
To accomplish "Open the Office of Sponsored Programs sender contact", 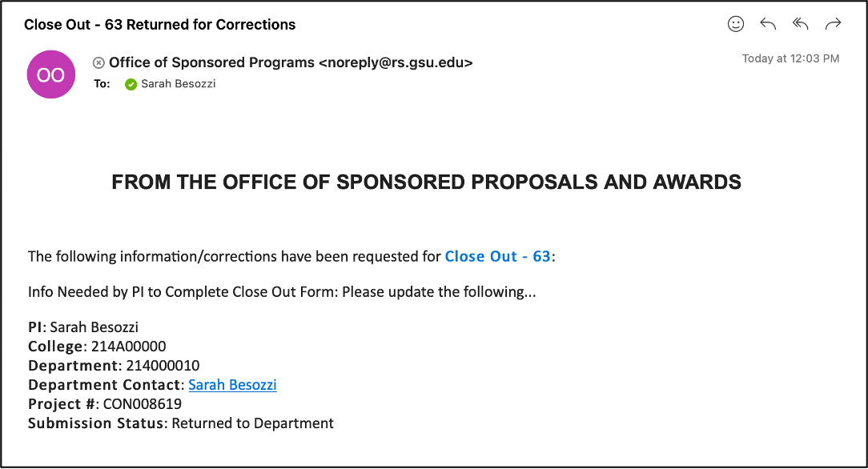I will pyautogui.click(x=291, y=62).
